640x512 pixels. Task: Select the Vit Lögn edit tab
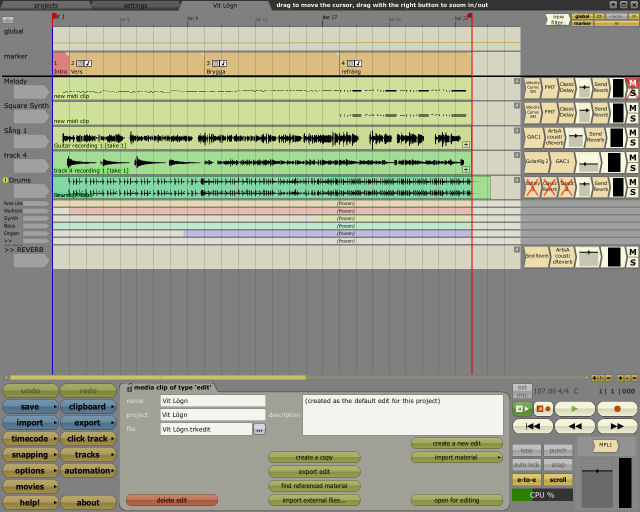click(x=224, y=5)
